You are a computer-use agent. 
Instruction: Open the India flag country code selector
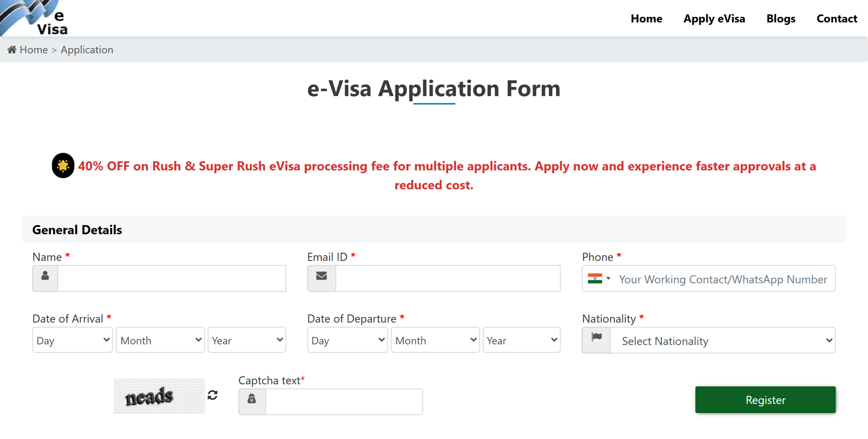coord(599,279)
